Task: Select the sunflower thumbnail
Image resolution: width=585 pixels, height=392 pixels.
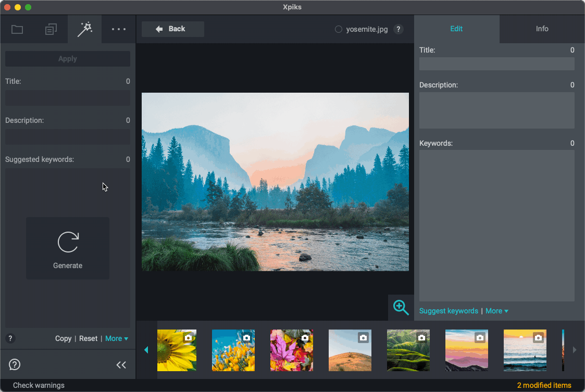Action: 177,350
